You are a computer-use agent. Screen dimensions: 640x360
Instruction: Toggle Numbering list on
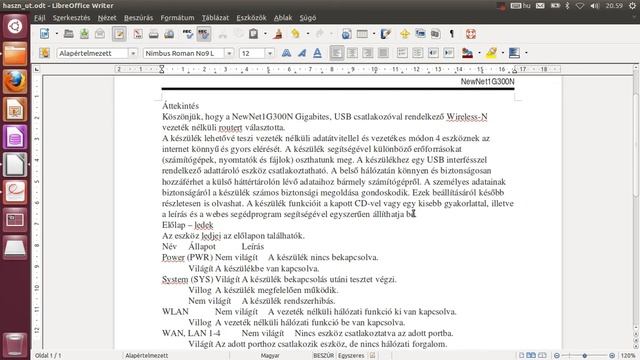click(x=402, y=53)
